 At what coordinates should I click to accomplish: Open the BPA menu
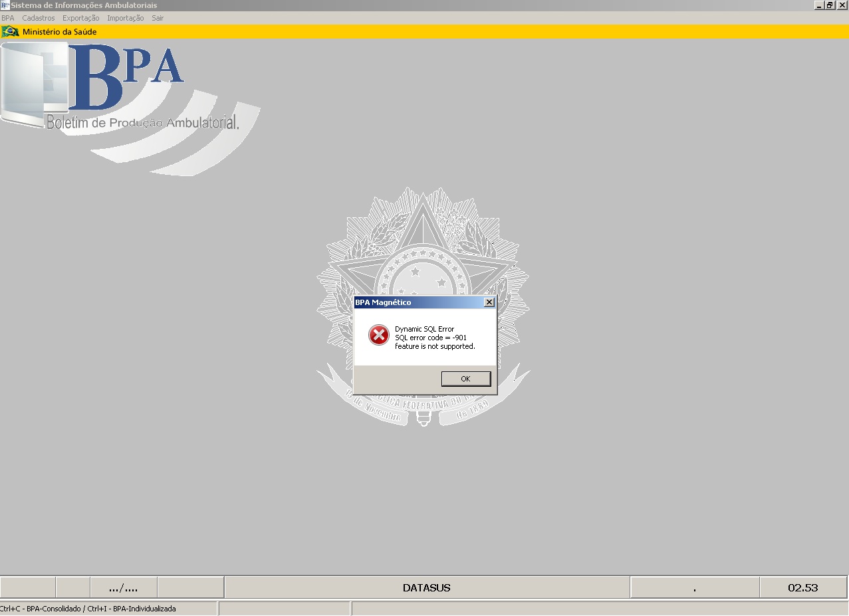point(7,18)
